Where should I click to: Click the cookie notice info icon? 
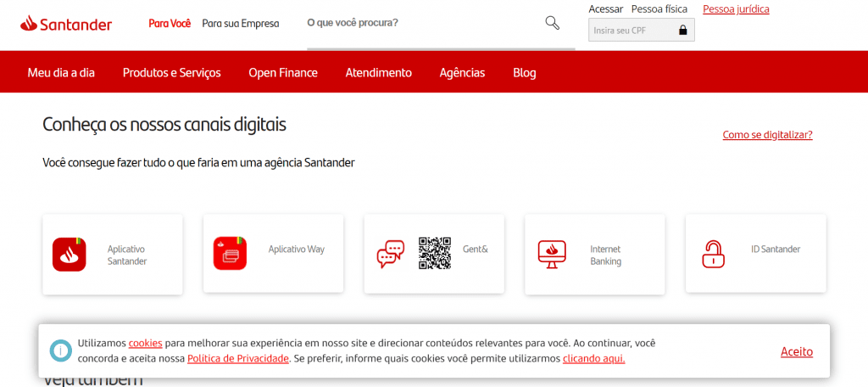coord(60,351)
